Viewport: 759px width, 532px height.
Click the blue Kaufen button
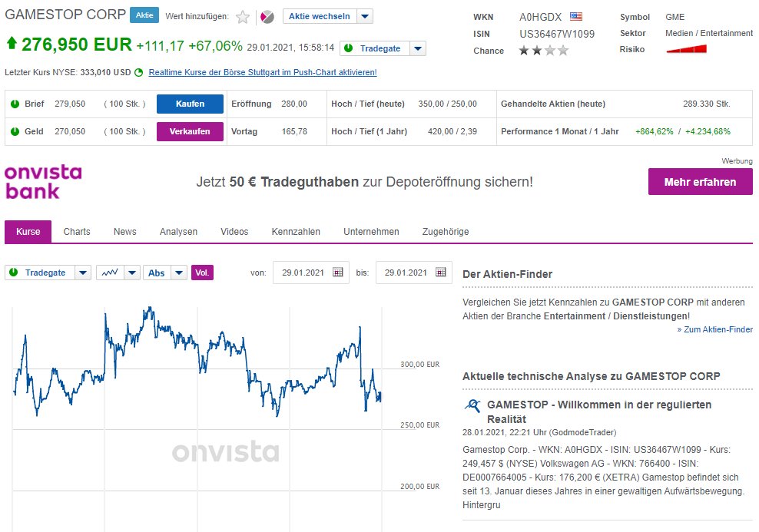coord(191,104)
